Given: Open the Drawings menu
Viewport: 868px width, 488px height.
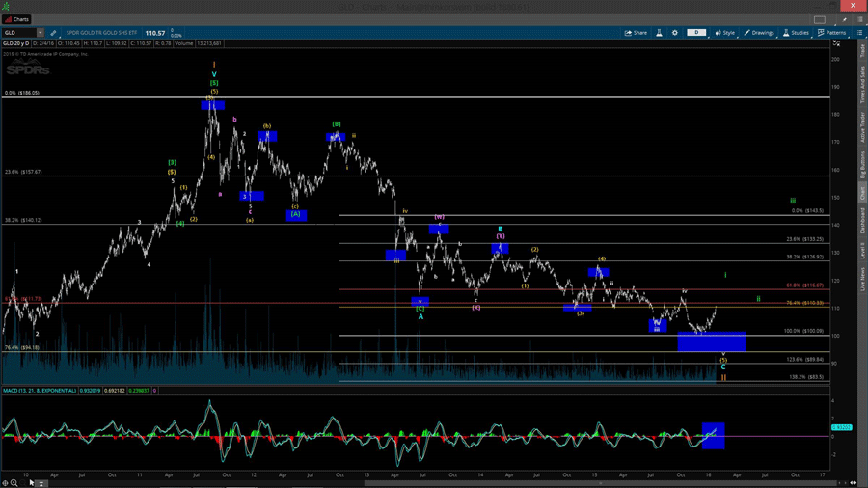Looking at the screenshot, I should pyautogui.click(x=760, y=33).
